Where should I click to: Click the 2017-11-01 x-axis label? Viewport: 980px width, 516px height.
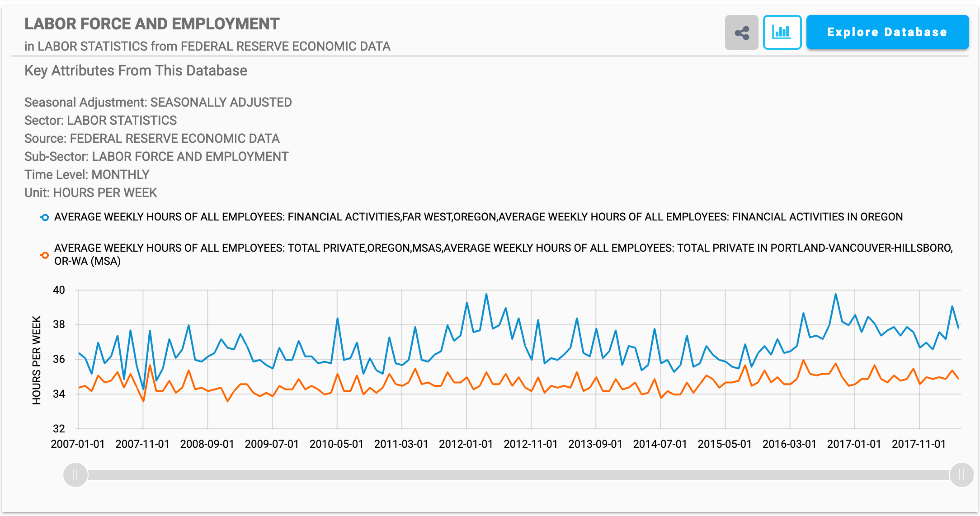(x=919, y=444)
